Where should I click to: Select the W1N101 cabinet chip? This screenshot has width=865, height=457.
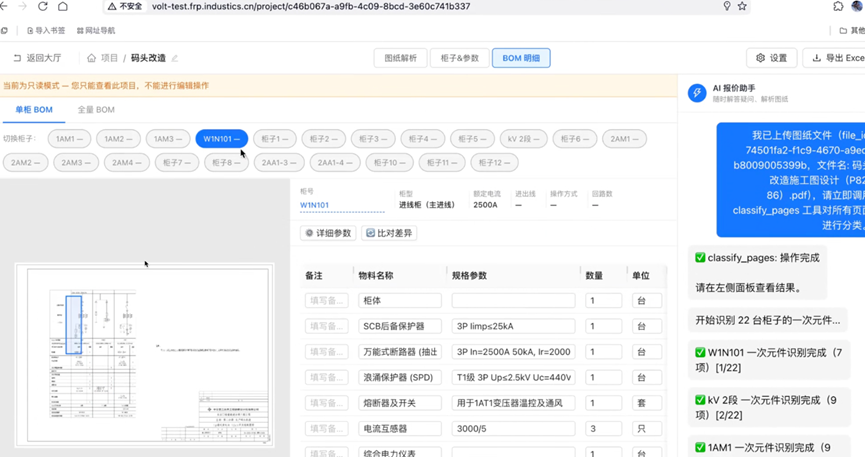tap(221, 139)
